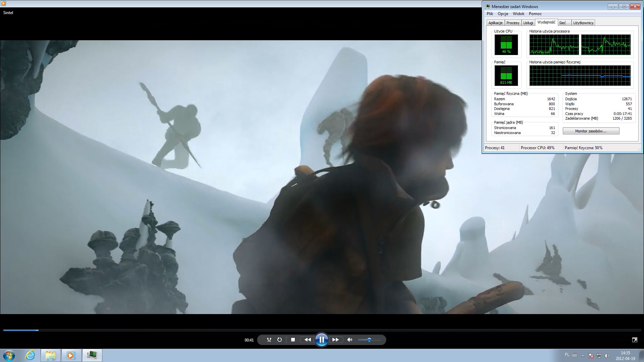Click the Monitor zasobów button
Screen dimensions: 644x362
[591, 131]
